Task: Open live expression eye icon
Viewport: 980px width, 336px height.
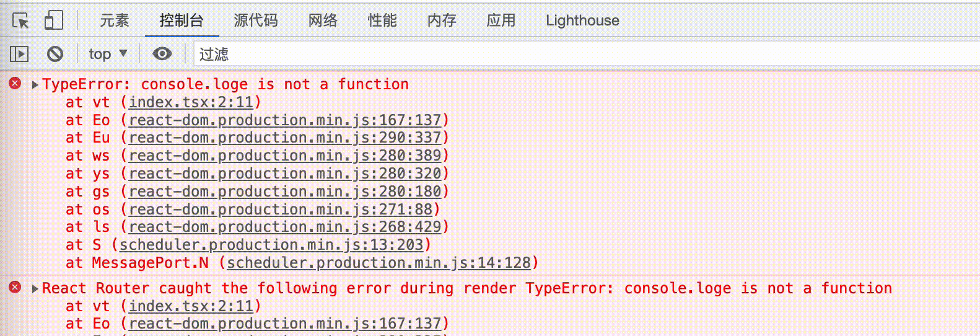Action: click(162, 54)
